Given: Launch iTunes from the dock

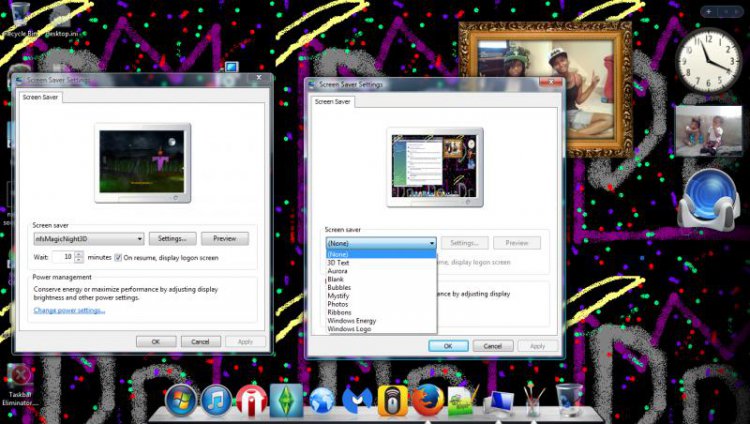Looking at the screenshot, I should pos(216,400).
